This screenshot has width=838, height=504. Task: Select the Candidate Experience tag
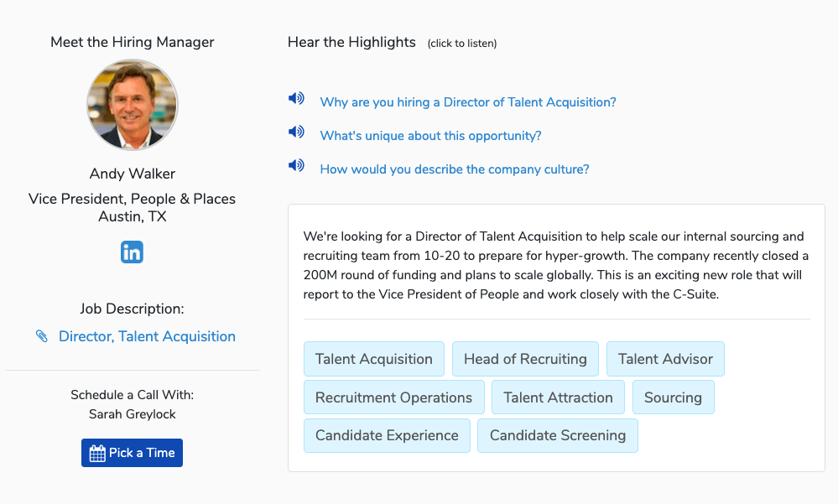pos(387,435)
